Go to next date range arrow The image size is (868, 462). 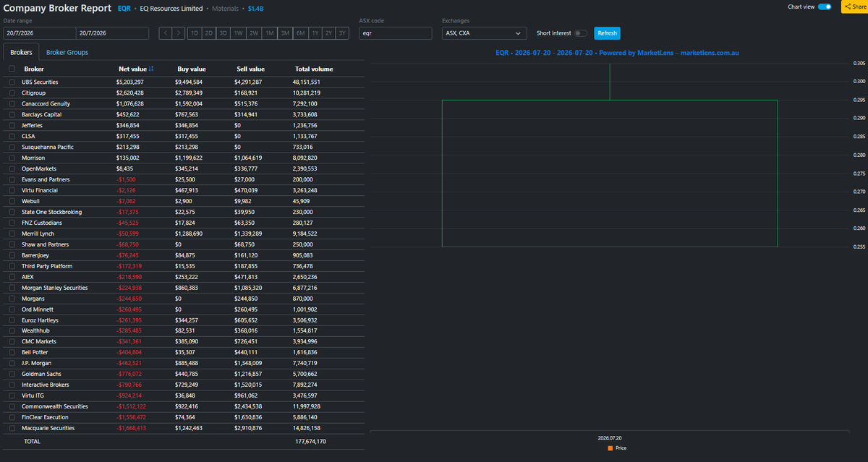(179, 33)
